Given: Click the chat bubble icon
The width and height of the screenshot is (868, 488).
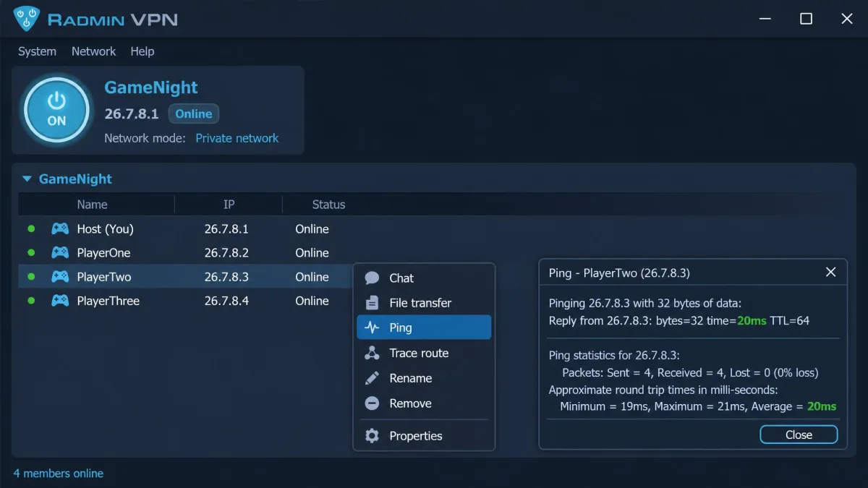Looking at the screenshot, I should [372, 278].
